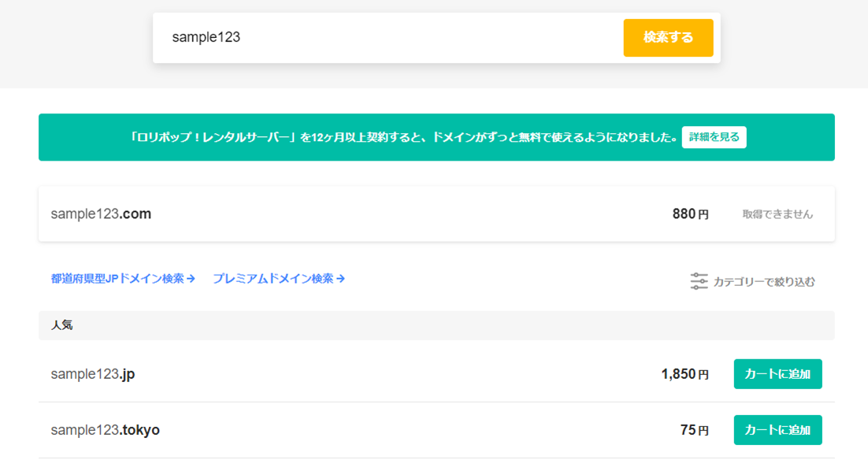Click the 880円 price for .com
Image resolution: width=868 pixels, height=460 pixels.
pyautogui.click(x=690, y=214)
